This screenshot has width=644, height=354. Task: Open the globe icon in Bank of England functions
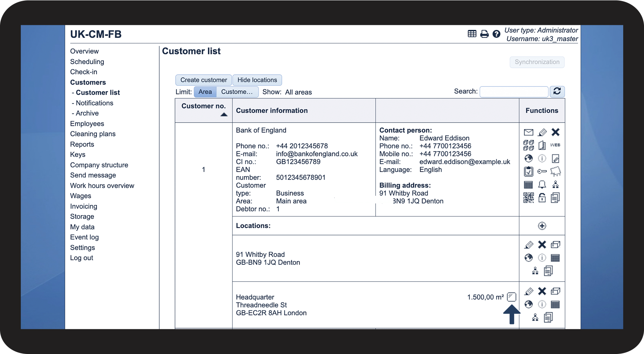528,158
